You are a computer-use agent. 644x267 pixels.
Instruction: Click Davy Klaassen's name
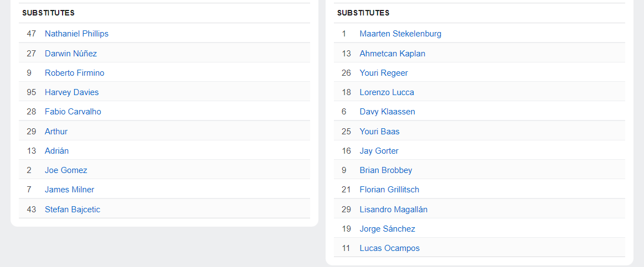click(x=387, y=112)
